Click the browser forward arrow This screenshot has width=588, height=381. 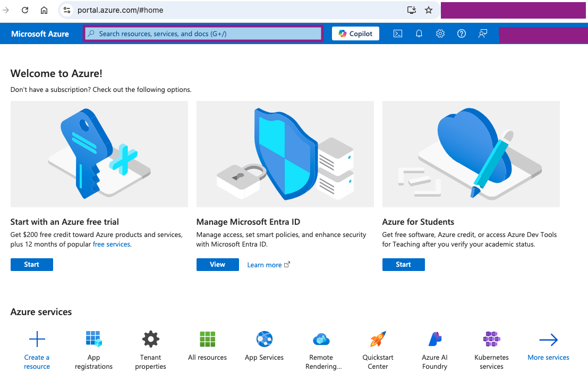point(6,10)
